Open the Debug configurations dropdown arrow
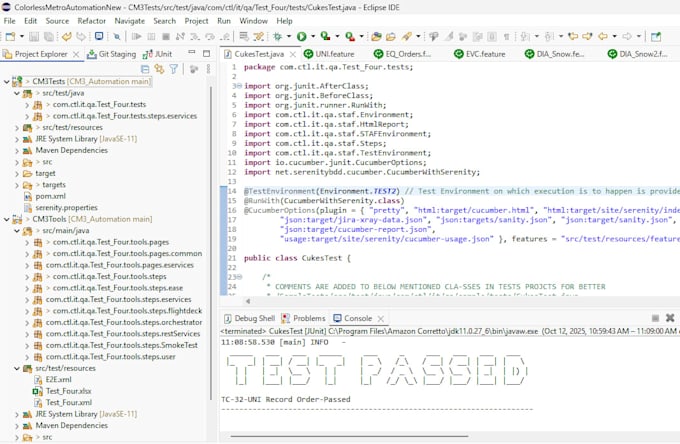Image resolution: width=680 pixels, height=444 pixels. coord(289,36)
